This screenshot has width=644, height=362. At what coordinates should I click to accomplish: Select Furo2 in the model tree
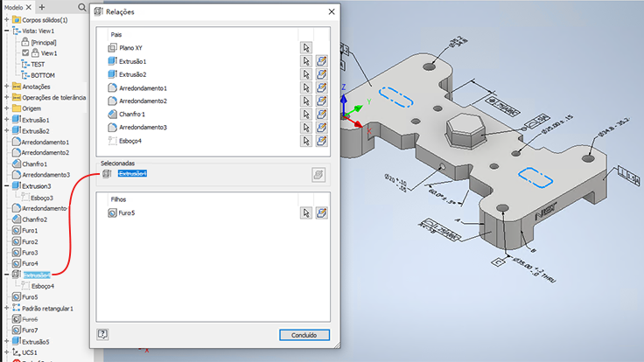[x=30, y=241]
